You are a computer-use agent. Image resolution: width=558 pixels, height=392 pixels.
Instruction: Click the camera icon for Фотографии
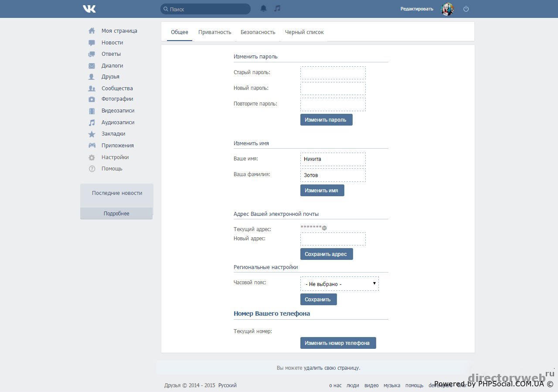92,99
